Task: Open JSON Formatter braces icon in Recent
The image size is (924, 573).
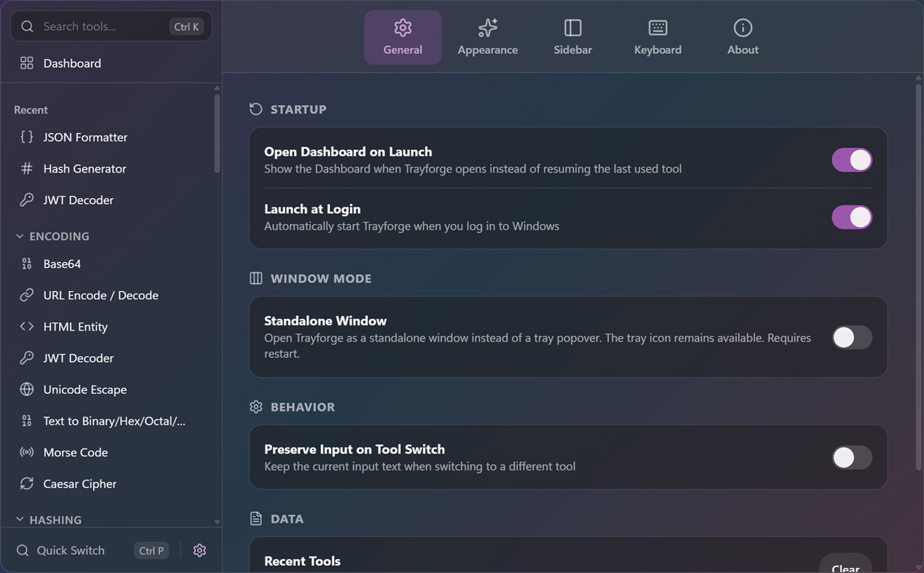Action: (x=27, y=137)
